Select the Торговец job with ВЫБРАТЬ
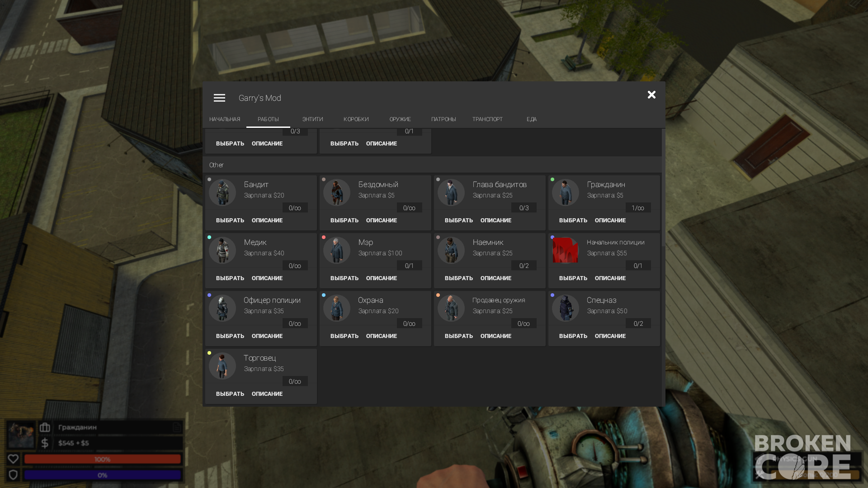 click(x=230, y=394)
